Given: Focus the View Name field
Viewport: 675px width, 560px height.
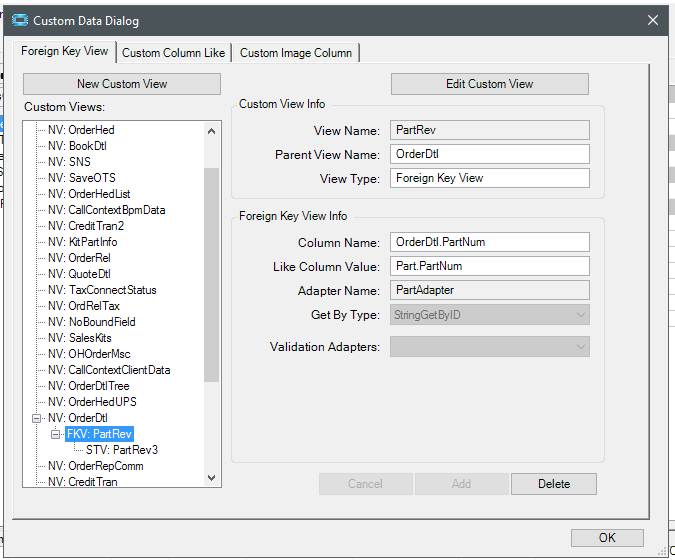Looking at the screenshot, I should click(489, 130).
